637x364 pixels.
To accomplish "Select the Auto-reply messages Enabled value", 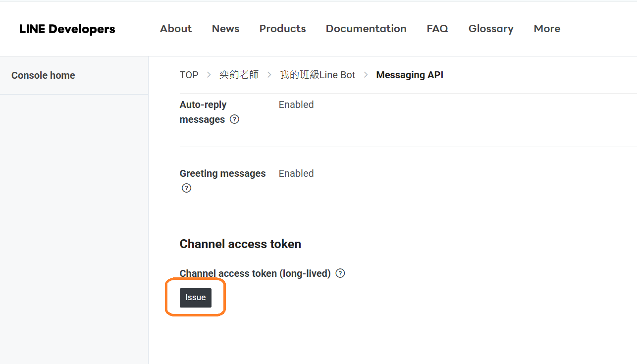I will pos(296,104).
